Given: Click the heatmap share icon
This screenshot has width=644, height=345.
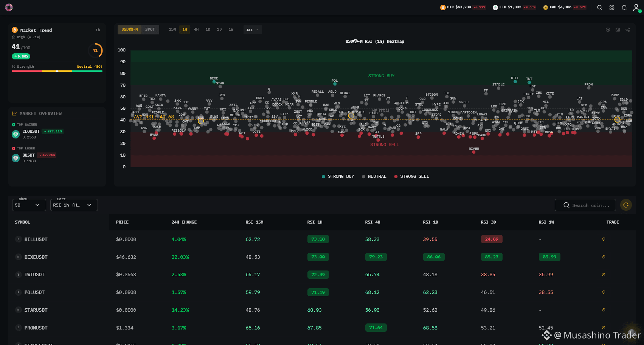Looking at the screenshot, I should coord(627,30).
